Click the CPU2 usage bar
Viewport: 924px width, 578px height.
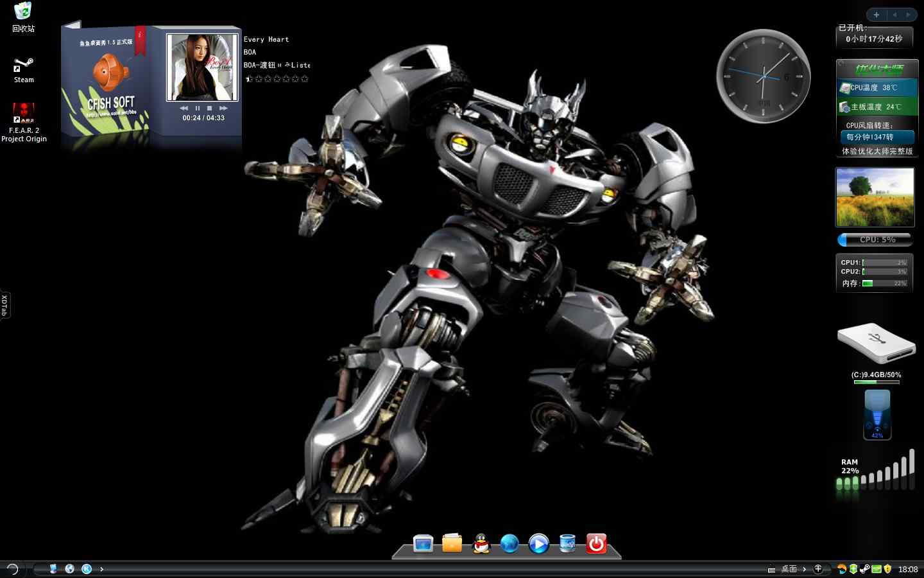884,272
